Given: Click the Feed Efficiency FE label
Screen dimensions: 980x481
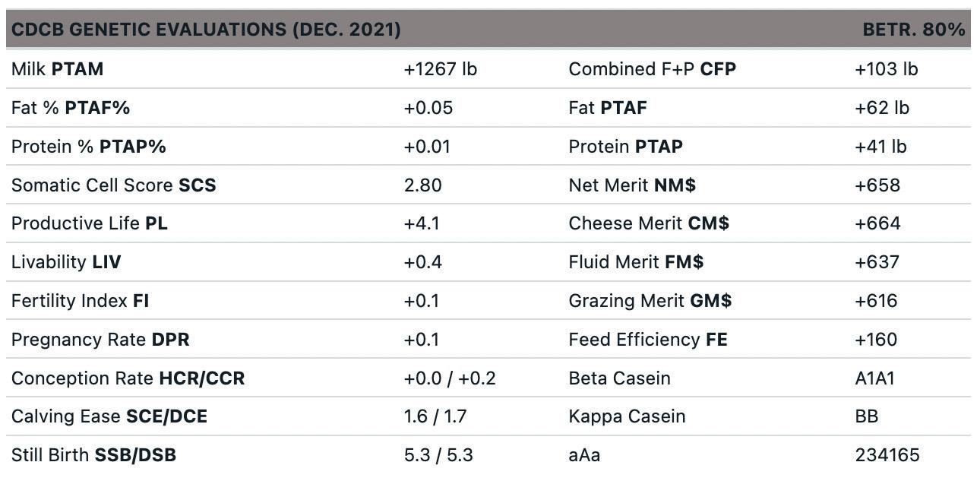Looking at the screenshot, I should [648, 340].
